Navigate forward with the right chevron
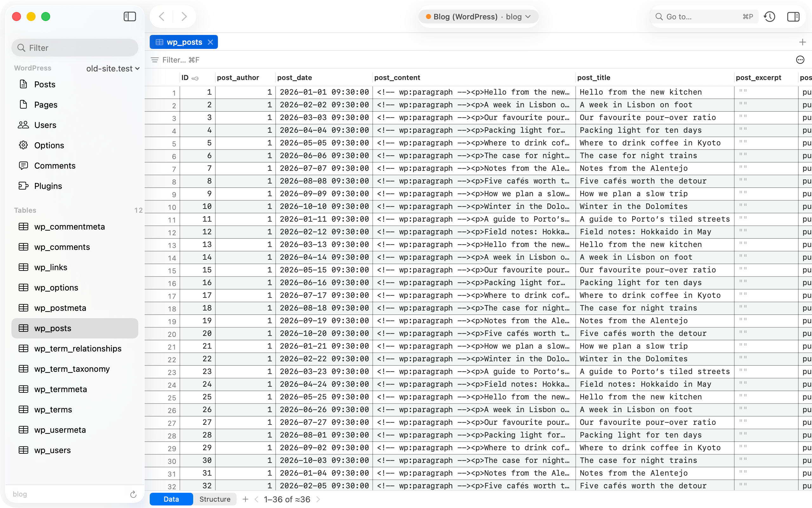Image resolution: width=812 pixels, height=508 pixels. pos(184,17)
